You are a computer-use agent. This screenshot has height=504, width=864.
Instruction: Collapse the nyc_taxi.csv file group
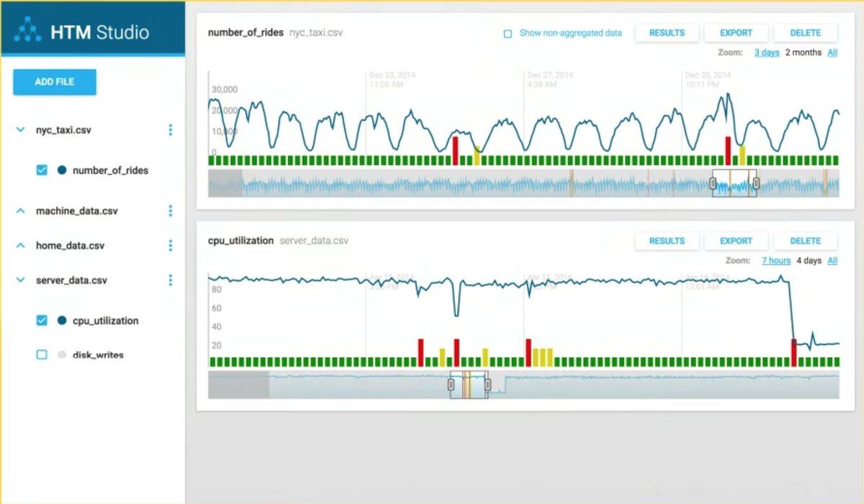pyautogui.click(x=20, y=130)
